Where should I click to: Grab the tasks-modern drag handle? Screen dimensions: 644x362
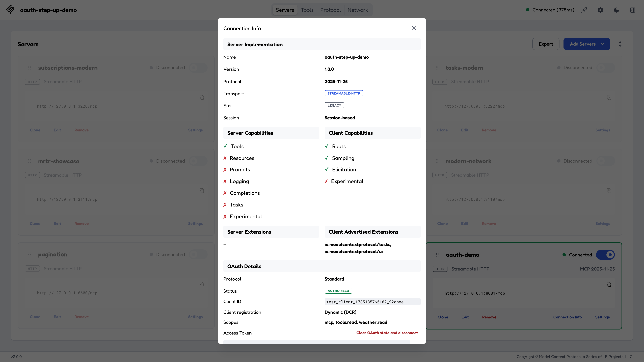click(x=437, y=68)
